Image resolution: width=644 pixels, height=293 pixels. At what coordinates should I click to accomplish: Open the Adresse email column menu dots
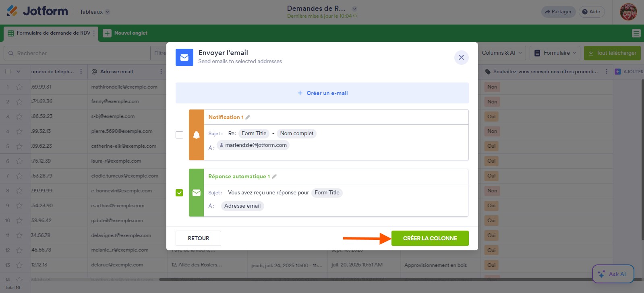(x=161, y=71)
